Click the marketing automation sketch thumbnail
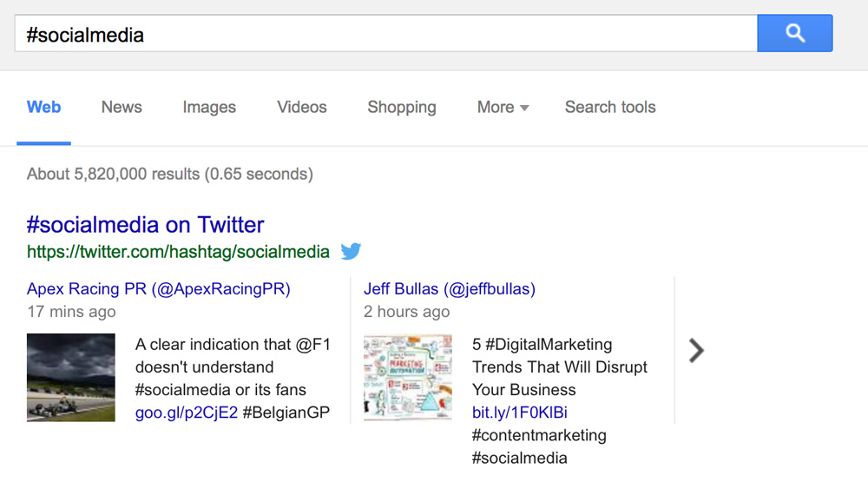The image size is (868, 482). pos(407,377)
